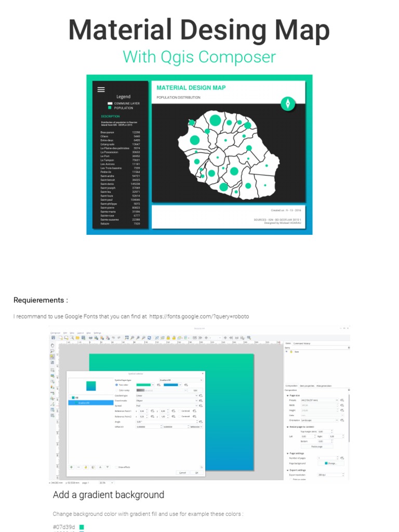Open the Composer menu
The image size is (399, 532).
pyautogui.click(x=55, y=333)
